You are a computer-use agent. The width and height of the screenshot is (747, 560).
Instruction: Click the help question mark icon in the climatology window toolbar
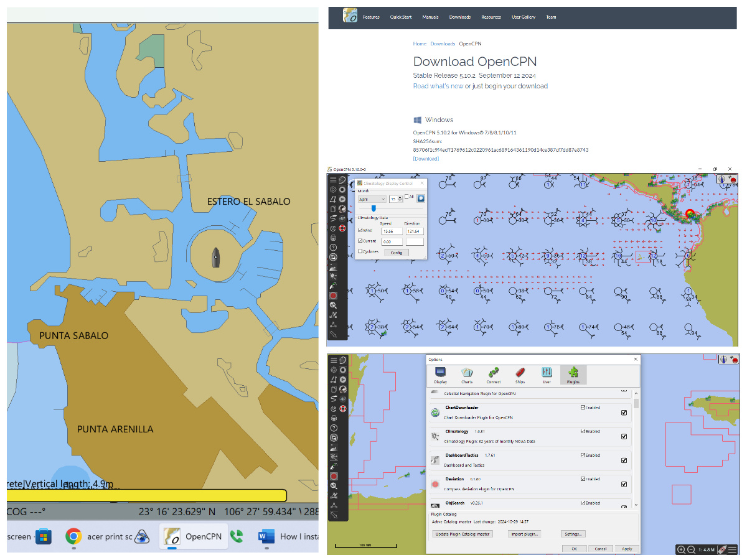[334, 248]
